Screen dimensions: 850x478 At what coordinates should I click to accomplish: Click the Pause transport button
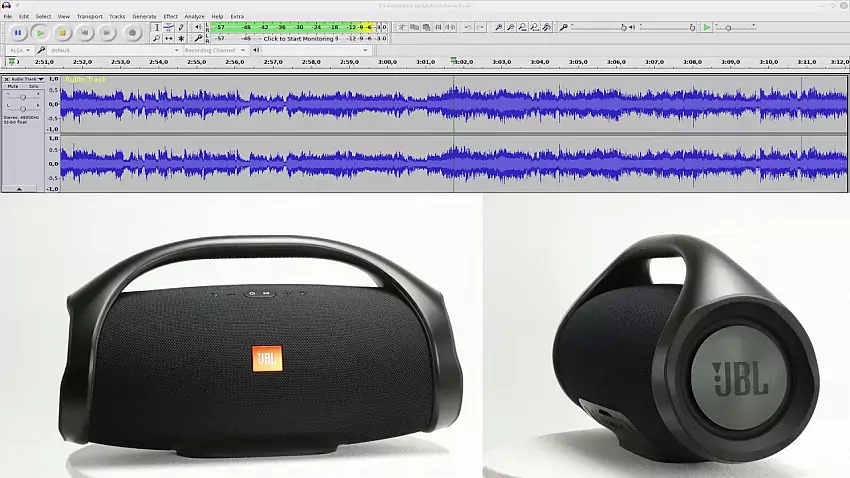(x=18, y=33)
